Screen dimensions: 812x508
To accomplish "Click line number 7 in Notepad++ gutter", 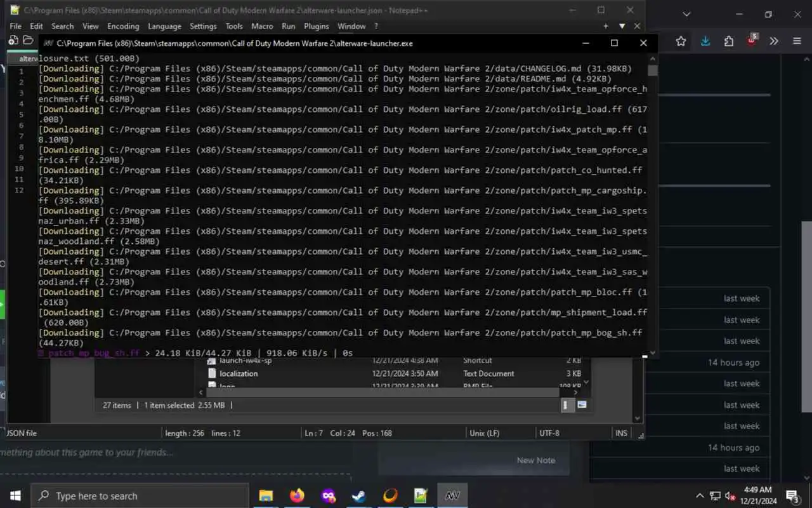I will pyautogui.click(x=21, y=136).
